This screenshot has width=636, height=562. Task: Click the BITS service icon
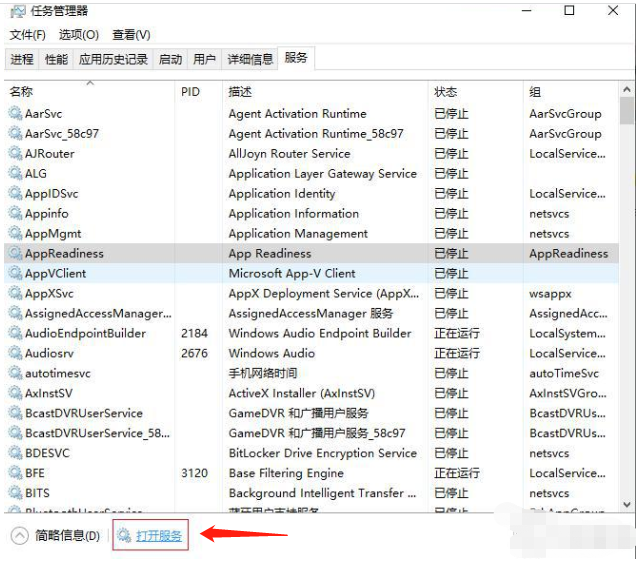coord(15,493)
